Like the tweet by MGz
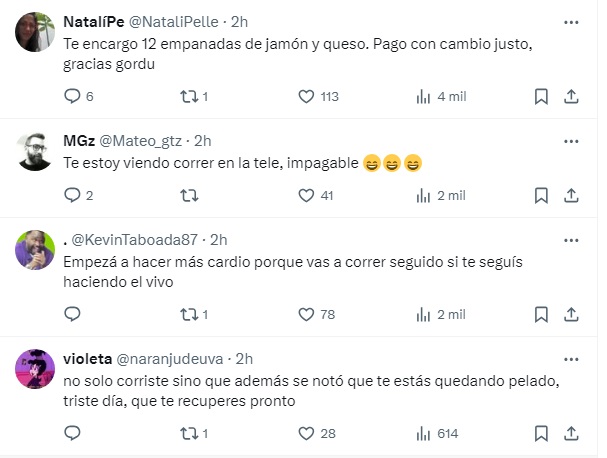The image size is (607, 458). click(307, 195)
